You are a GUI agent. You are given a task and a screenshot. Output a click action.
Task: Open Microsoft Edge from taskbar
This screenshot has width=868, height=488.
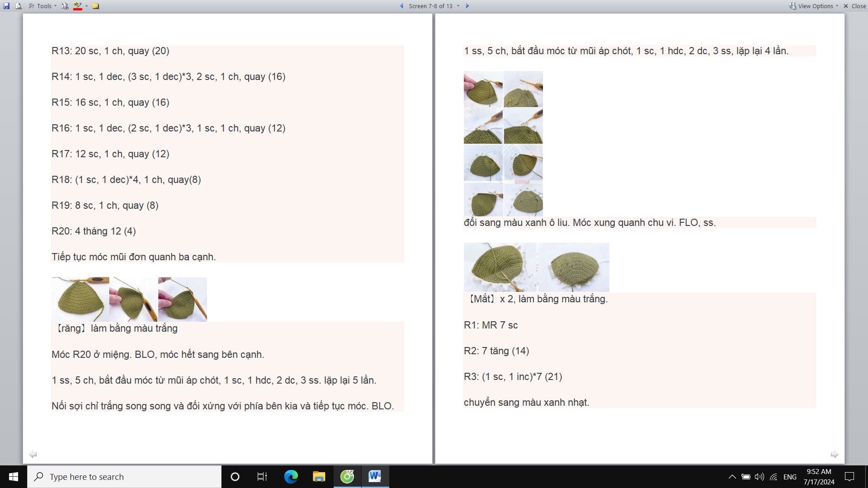pyautogui.click(x=291, y=477)
